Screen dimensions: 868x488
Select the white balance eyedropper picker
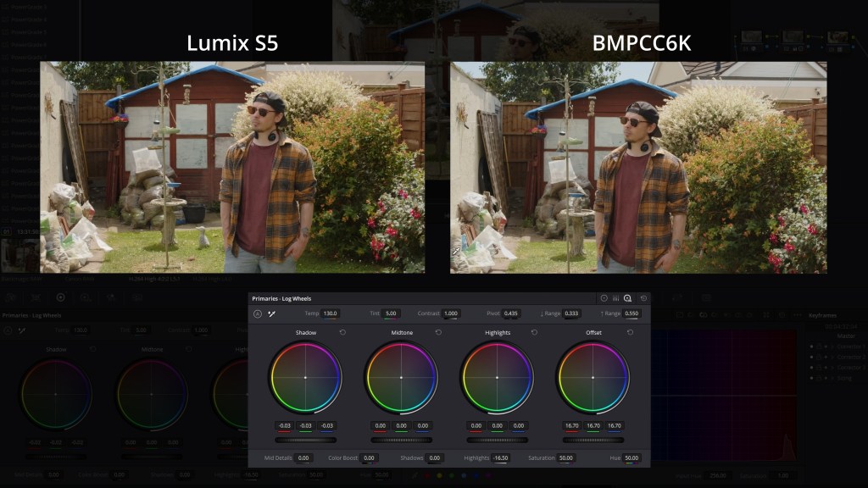pos(272,313)
